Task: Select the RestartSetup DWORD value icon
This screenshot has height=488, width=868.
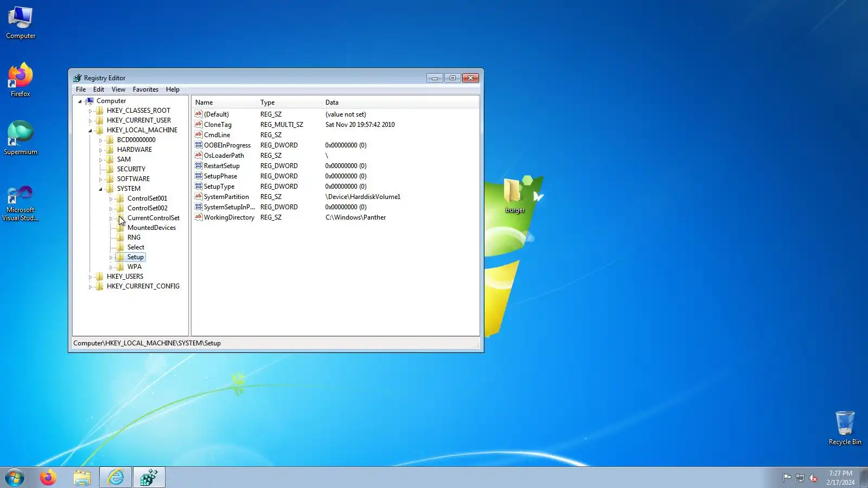Action: pos(199,165)
